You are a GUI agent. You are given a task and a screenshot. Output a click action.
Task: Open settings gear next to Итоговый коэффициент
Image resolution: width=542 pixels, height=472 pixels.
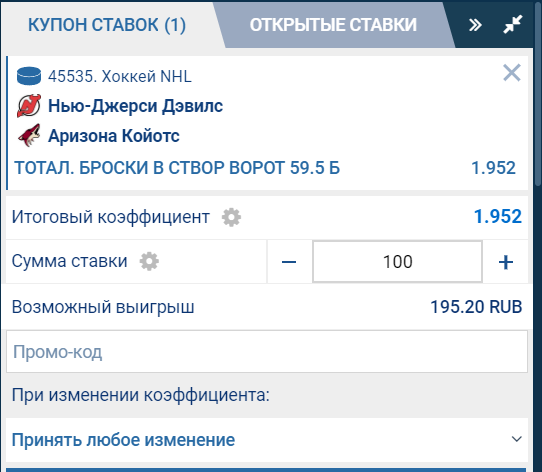231,217
